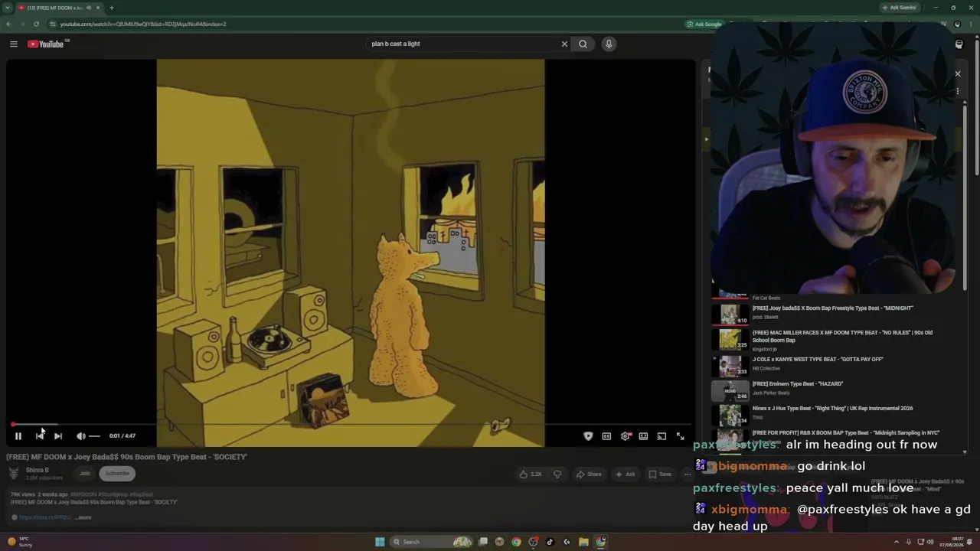Open the player settings gear
This screenshot has width=980, height=551.
(x=626, y=436)
